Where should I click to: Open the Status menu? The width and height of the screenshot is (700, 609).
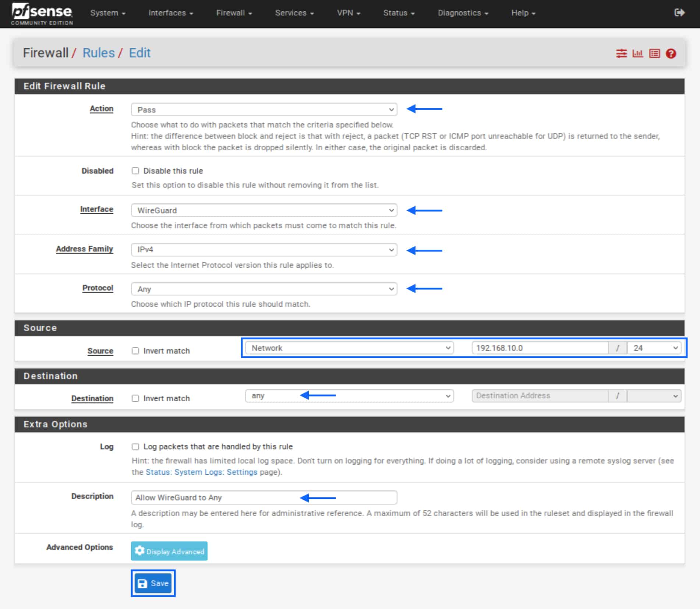click(399, 13)
